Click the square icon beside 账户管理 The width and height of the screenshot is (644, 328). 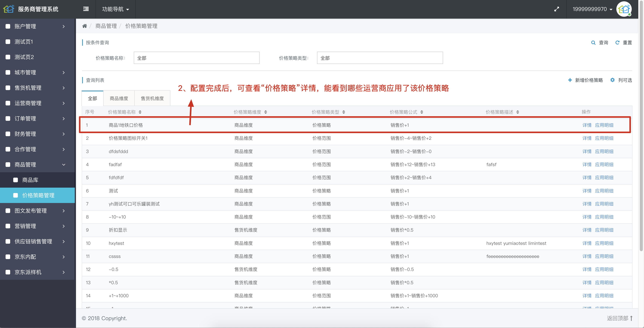8,26
